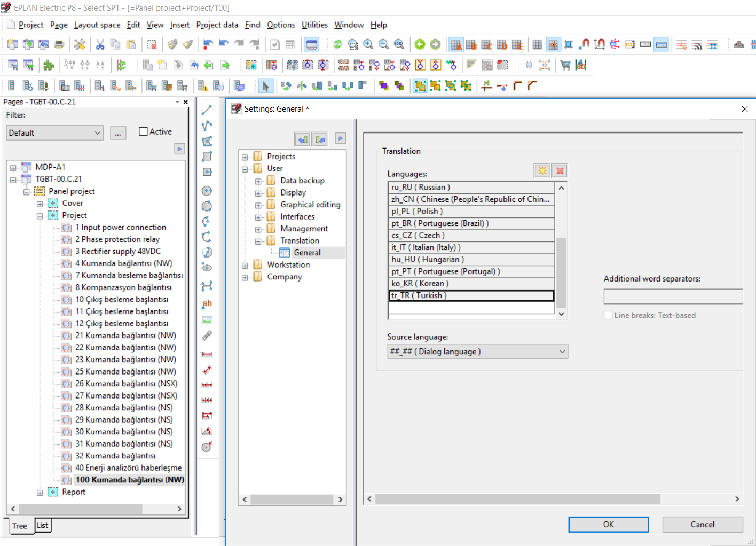
Task: Click the shopping cart icon
Action: click(x=565, y=65)
